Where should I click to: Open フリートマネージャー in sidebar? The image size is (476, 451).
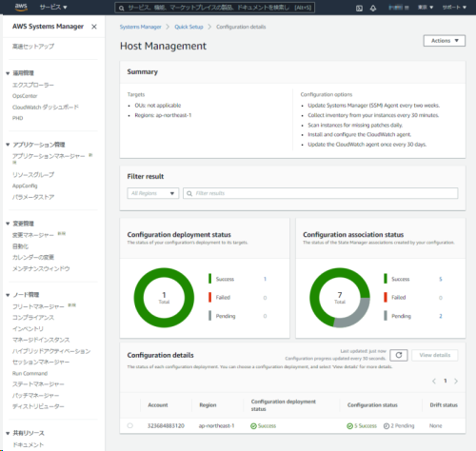click(x=38, y=306)
